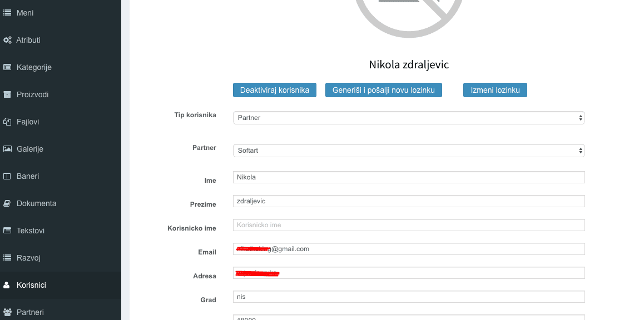Screen dimensions: 644x320
Task: Click the Atributi gears icon
Action: pyautogui.click(x=8, y=40)
